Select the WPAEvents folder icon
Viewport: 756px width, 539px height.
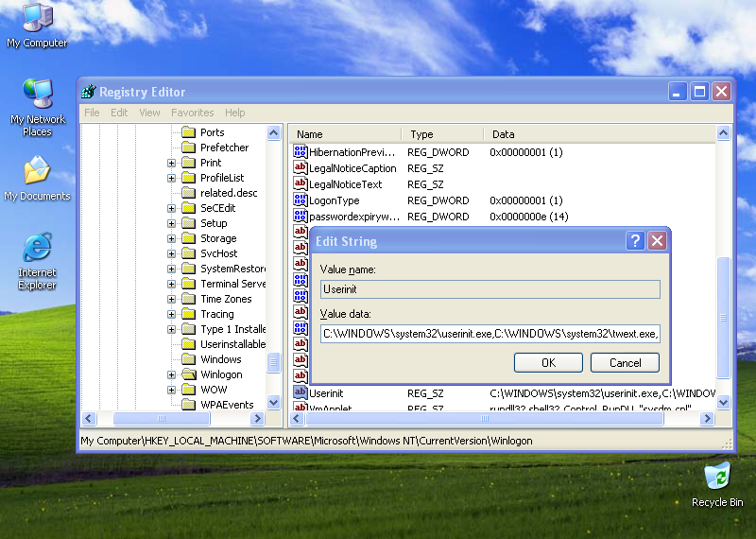(188, 405)
